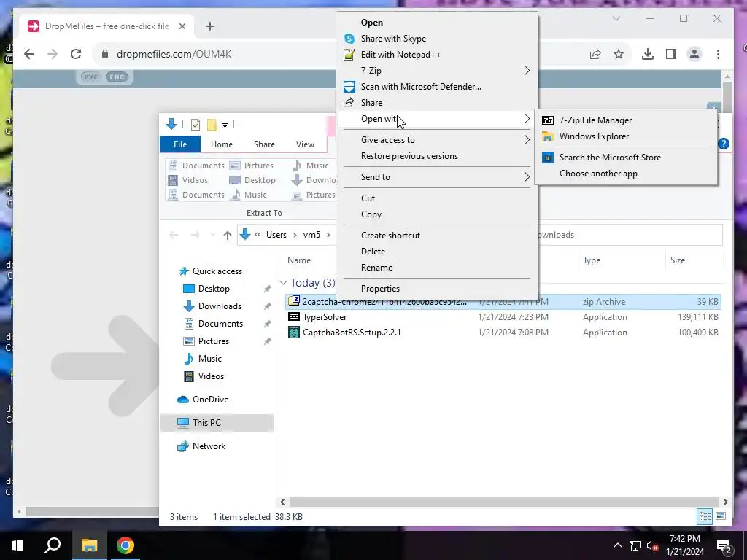The image size is (747, 560).
Task: Click properties icon in quick access toolbar
Action: point(196,125)
